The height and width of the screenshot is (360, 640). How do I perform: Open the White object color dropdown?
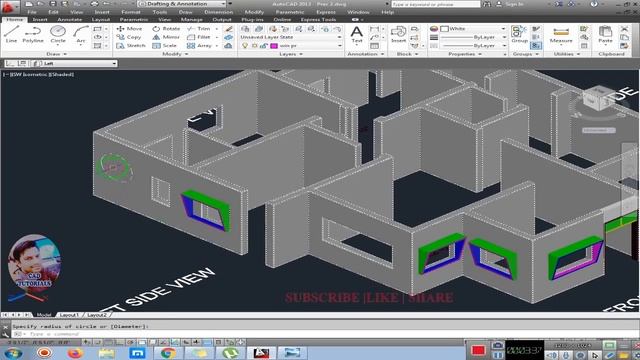473,29
